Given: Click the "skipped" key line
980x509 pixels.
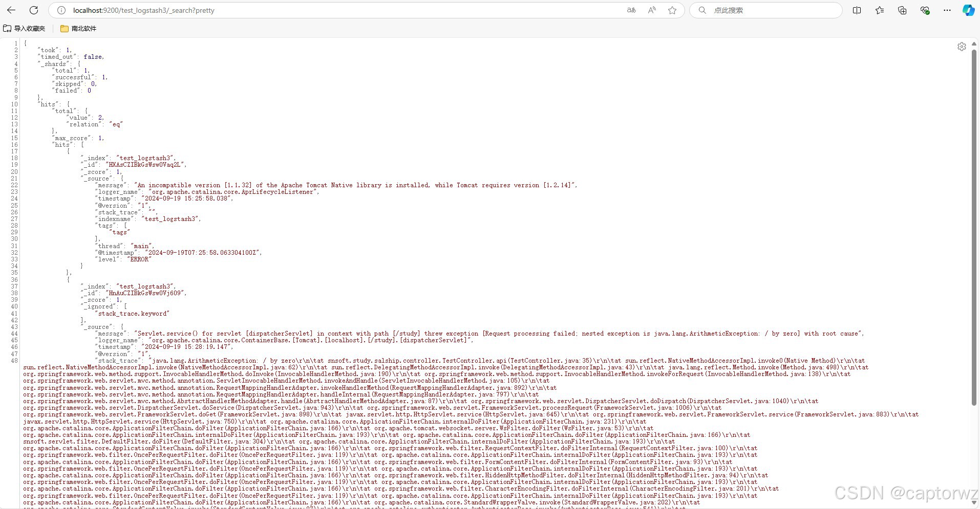Looking at the screenshot, I should pos(74,84).
